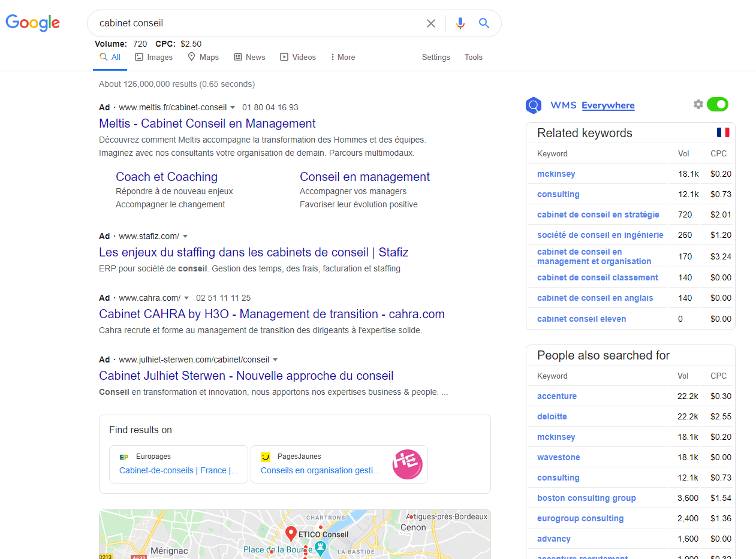The width and height of the screenshot is (756, 559).
Task: Click the Cahra phone number 02 51 11 11 25
Action: [x=224, y=298]
